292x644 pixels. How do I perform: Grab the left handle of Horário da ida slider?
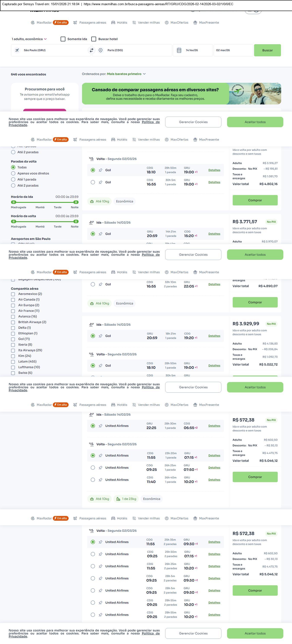click(14, 202)
